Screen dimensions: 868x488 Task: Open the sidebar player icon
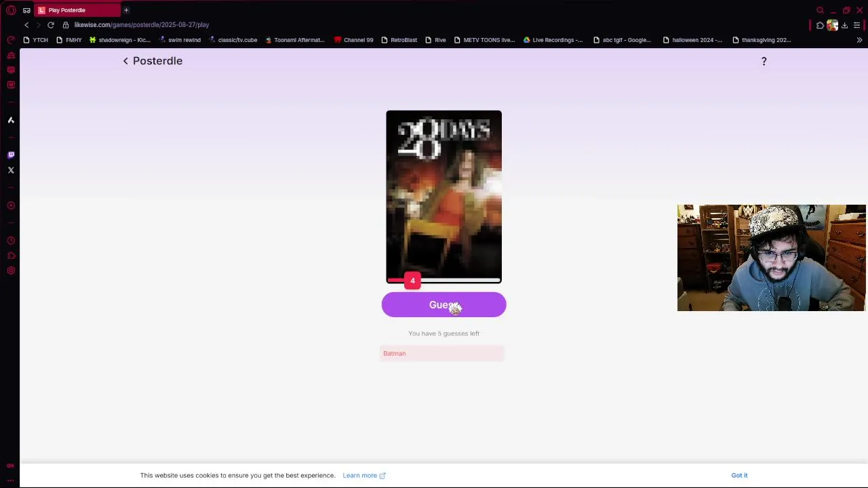click(11, 205)
